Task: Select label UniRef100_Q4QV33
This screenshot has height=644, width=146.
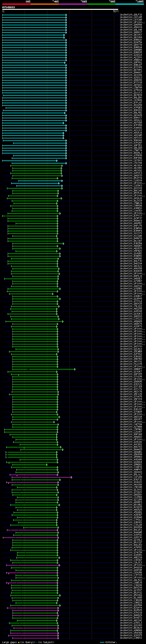Action: click(x=131, y=175)
